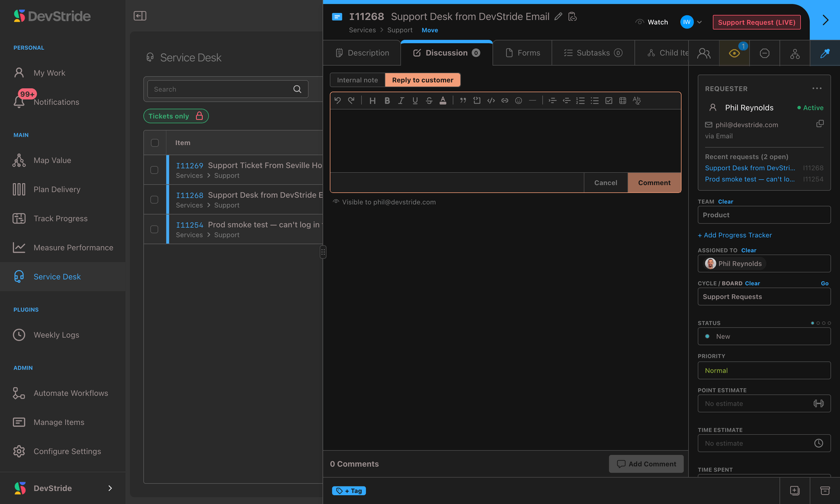Viewport: 840px width, 504px height.
Task: Open the Cycle/Board dropdown Support Requests
Action: [764, 297]
